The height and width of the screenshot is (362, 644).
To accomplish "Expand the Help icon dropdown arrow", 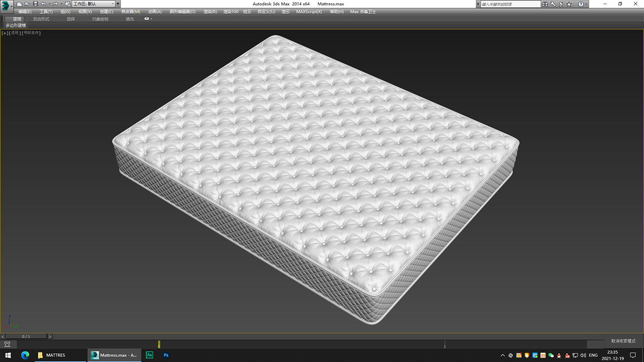I will tap(586, 4).
